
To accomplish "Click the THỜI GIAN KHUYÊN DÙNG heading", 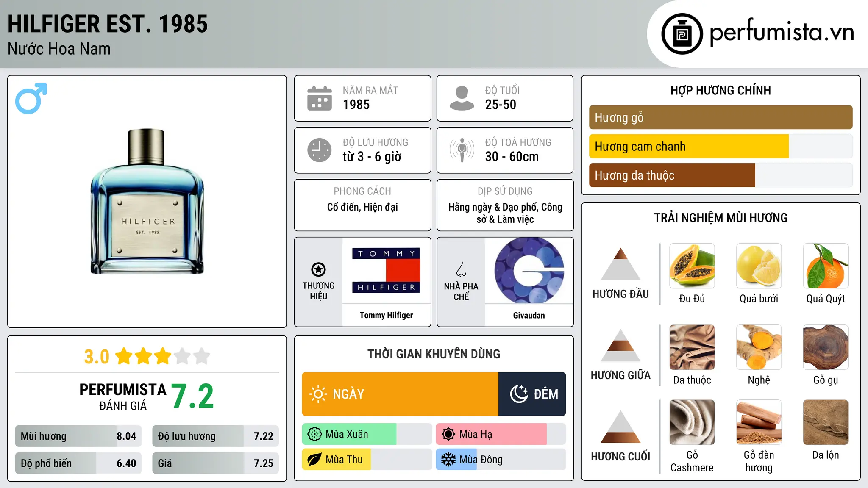I will click(x=434, y=354).
